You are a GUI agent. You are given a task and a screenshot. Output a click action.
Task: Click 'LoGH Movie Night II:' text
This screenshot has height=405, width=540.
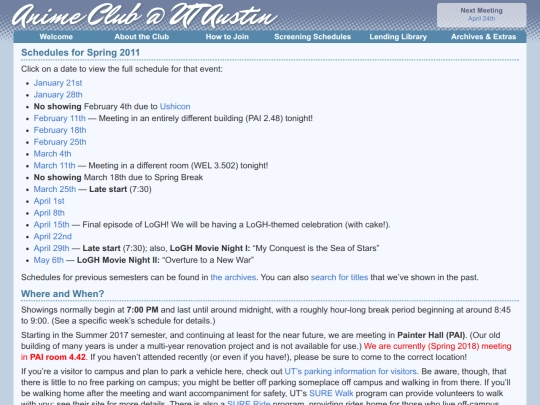(118, 260)
